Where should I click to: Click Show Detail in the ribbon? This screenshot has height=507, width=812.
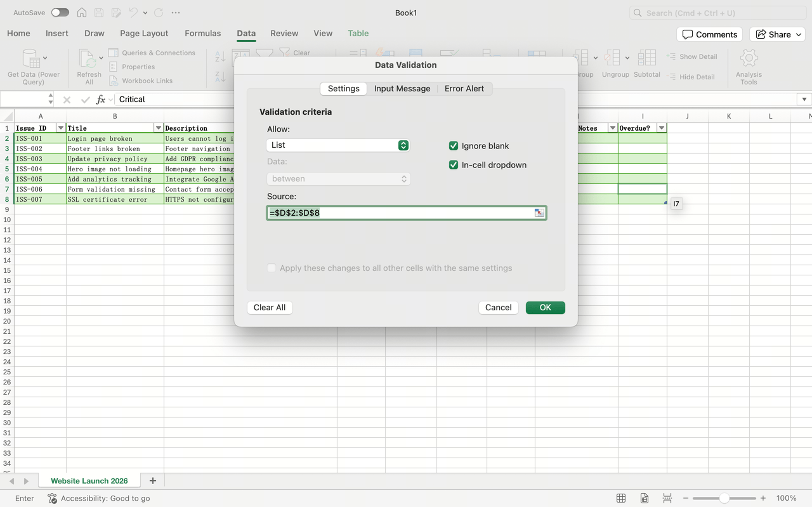coord(692,56)
